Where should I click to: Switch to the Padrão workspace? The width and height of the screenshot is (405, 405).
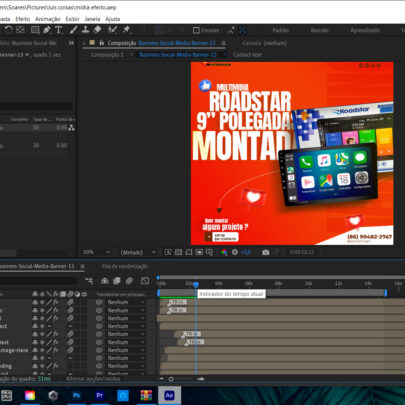pyautogui.click(x=280, y=30)
